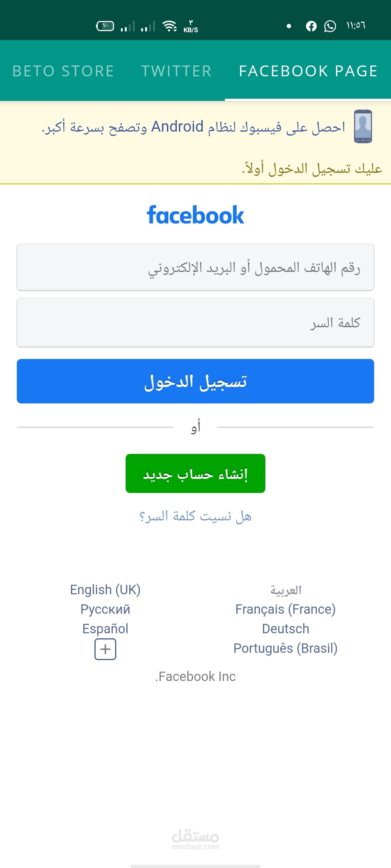Tap the WhatsApp notification icon in status bar
The width and height of the screenshot is (391, 868).
coord(330,26)
